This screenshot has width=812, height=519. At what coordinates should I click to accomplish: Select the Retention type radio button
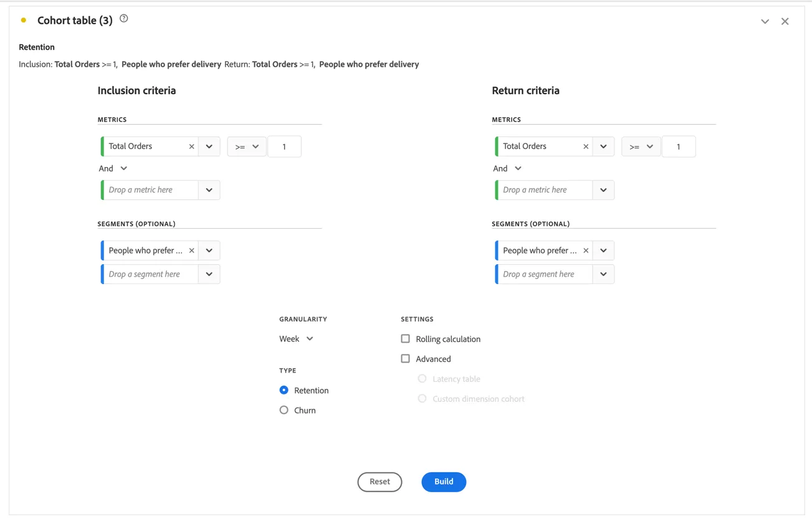[284, 390]
